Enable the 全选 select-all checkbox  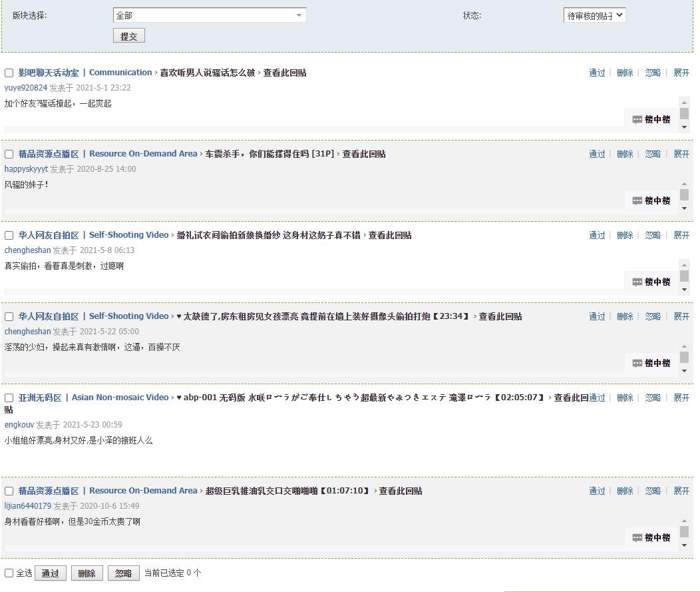click(9, 573)
